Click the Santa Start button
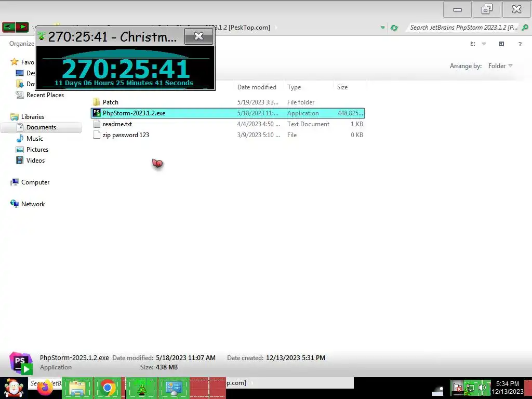The image size is (532, 399). (x=14, y=388)
